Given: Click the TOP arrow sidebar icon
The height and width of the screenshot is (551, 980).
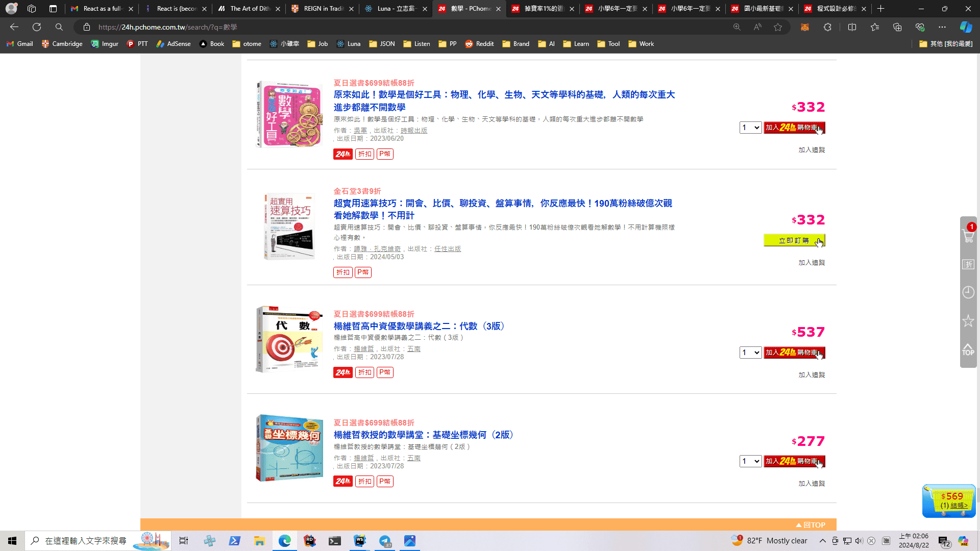Looking at the screenshot, I should point(968,350).
